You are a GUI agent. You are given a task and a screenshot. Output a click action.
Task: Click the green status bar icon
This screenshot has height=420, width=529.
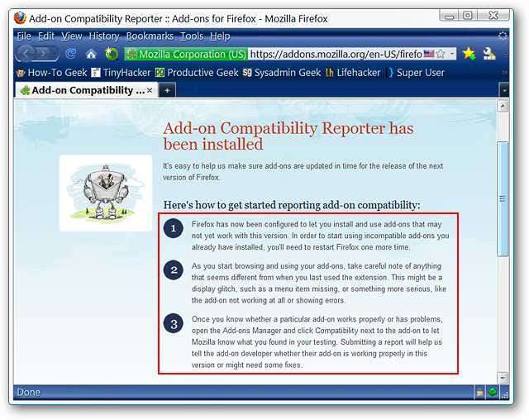coord(493,392)
